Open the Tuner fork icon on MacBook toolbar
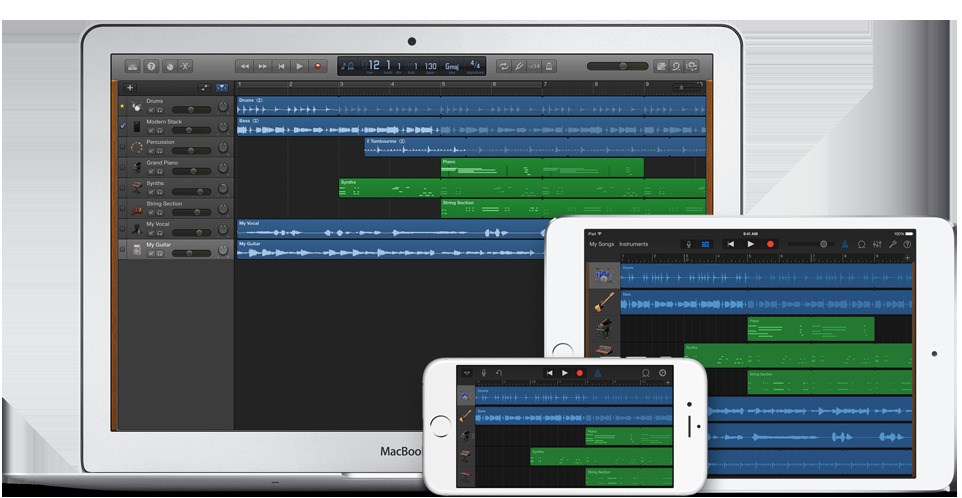Image resolution: width=962 pixels, height=498 pixels. point(519,66)
